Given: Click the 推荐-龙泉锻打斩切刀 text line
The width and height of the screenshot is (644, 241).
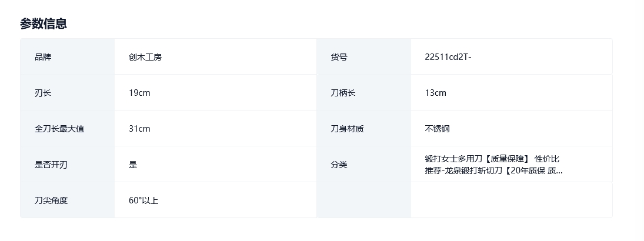Looking at the screenshot, I should coord(493,171).
